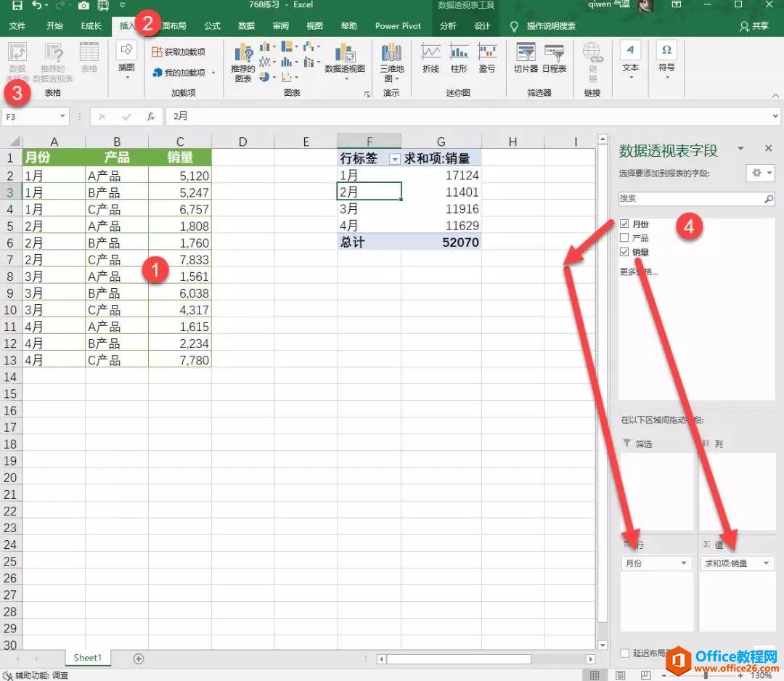Screen dimensions: 784x681
Task: Uncheck the 销量 field checkbox
Action: (x=625, y=252)
